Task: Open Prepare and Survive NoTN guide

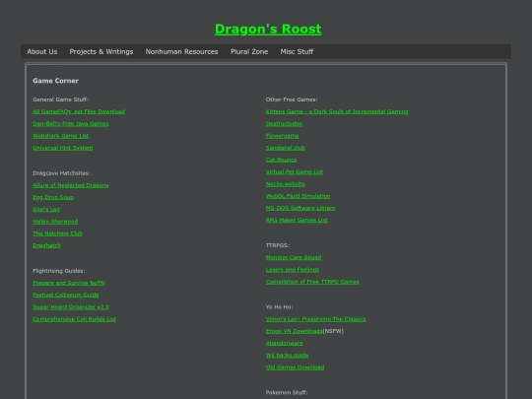Action: 69,283
